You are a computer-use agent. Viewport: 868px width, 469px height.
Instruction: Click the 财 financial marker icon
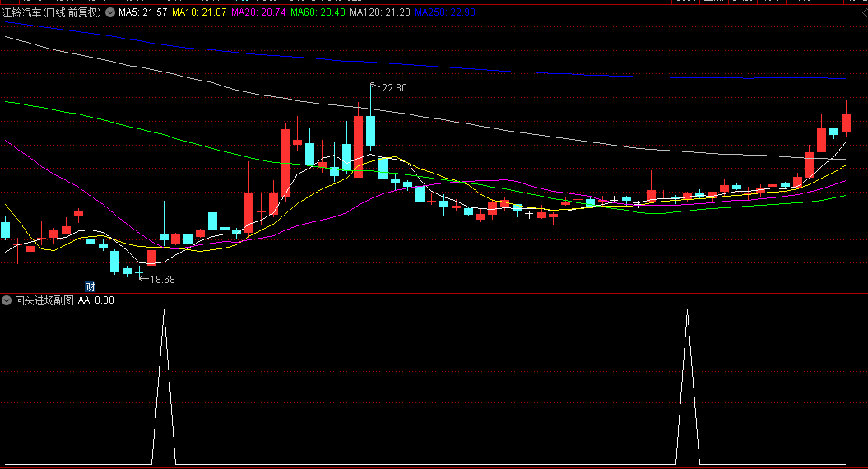[90, 286]
